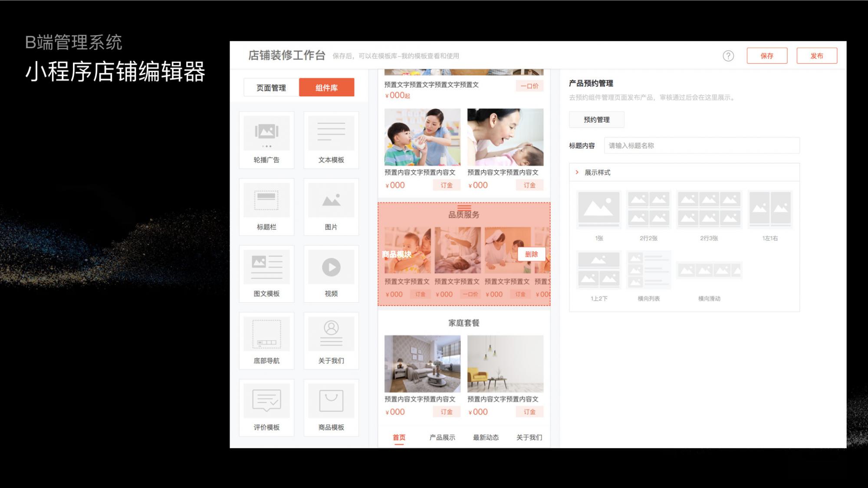Open 首页 in preview bottom navigation

point(399,438)
